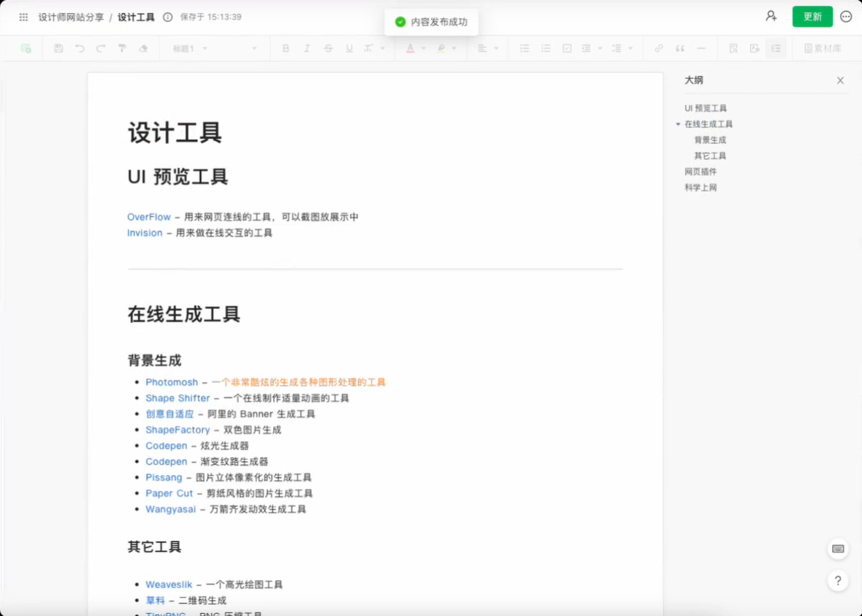Insert a numbered list
Screen dimensions: 862x616
tap(546, 48)
